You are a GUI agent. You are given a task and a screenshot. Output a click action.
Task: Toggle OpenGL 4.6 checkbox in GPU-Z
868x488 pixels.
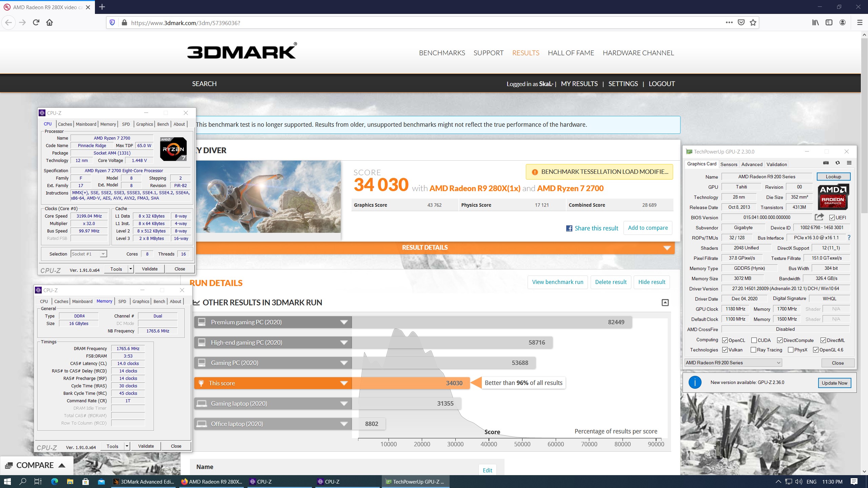pyautogui.click(x=816, y=350)
